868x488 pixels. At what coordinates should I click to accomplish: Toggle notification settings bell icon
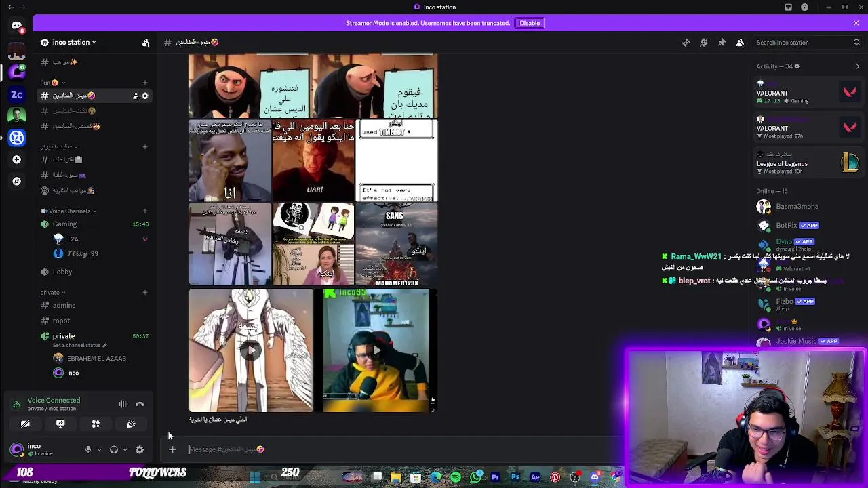[x=704, y=42]
